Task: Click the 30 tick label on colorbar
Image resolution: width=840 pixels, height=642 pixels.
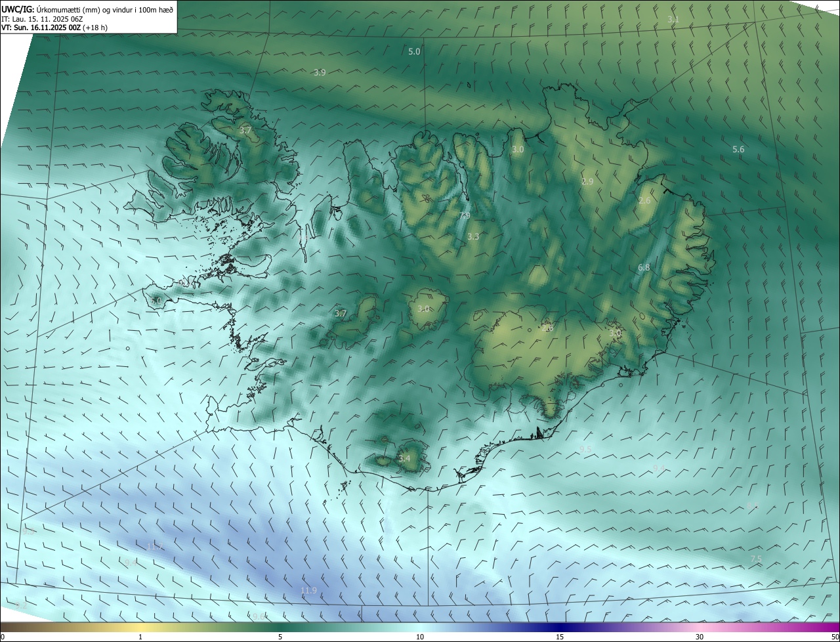Action: (700, 637)
